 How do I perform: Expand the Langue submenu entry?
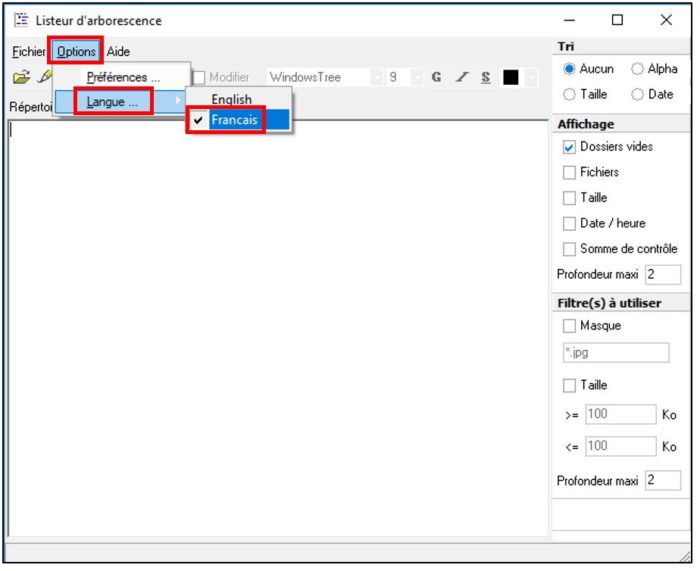(x=112, y=102)
